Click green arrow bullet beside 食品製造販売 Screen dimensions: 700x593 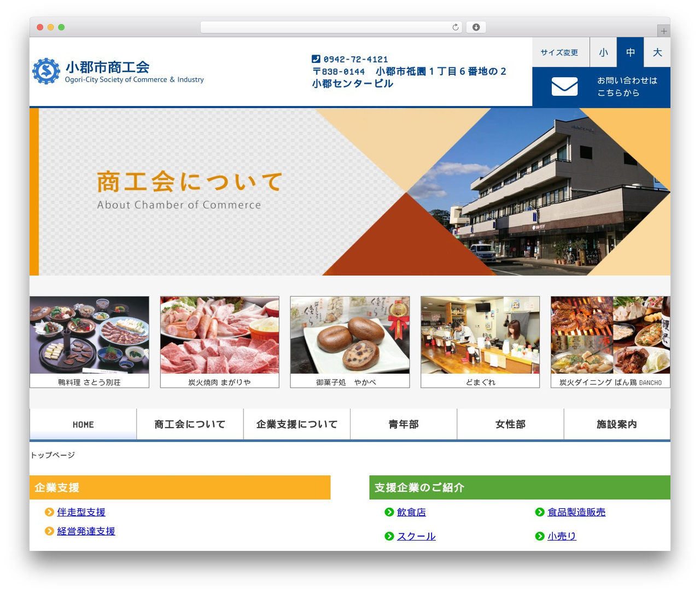(540, 512)
